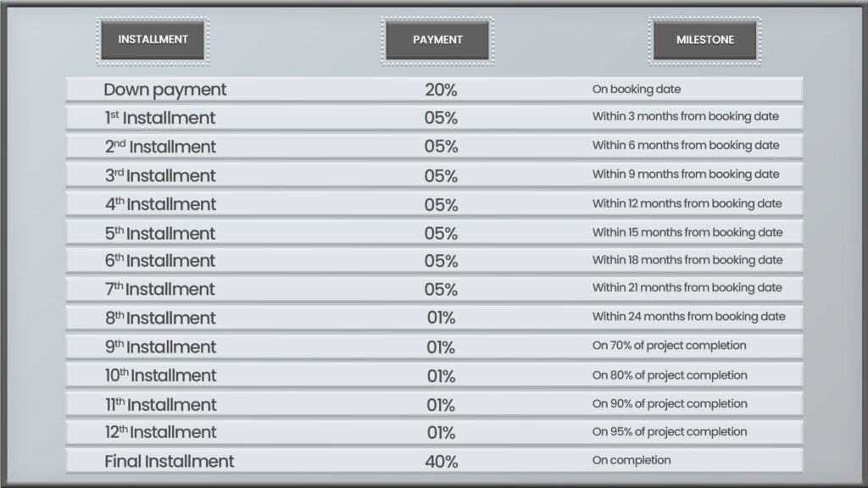The height and width of the screenshot is (488, 868).
Task: Select 'On 70% of project completion'
Action: point(670,346)
